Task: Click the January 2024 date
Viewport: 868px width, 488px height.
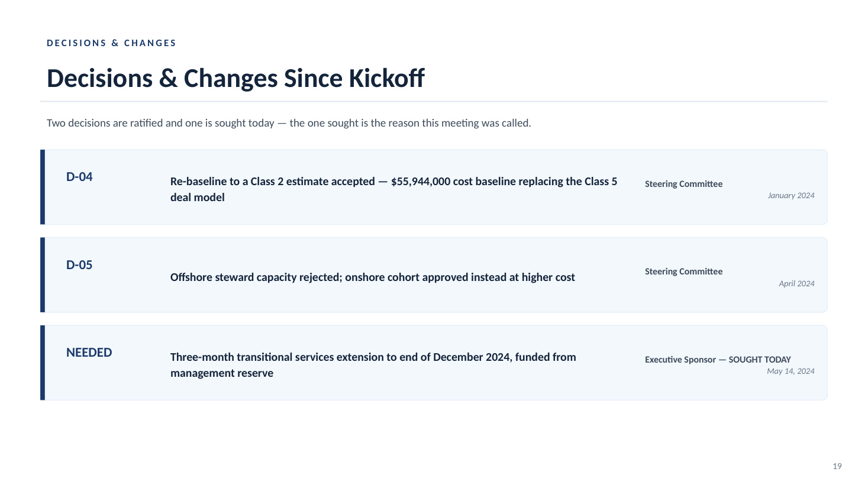Action: [791, 196]
